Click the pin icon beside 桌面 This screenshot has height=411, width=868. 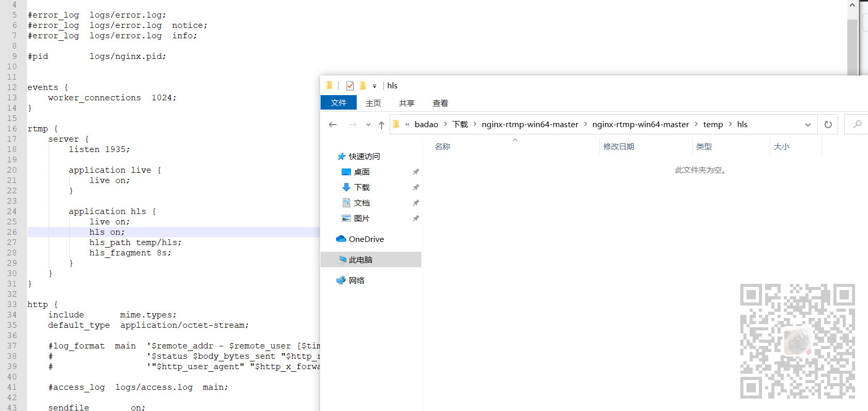(416, 172)
